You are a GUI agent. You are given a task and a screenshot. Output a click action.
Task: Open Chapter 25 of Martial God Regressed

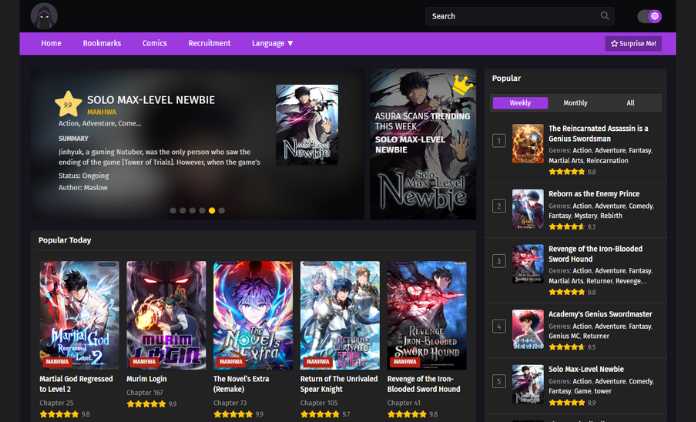56,403
